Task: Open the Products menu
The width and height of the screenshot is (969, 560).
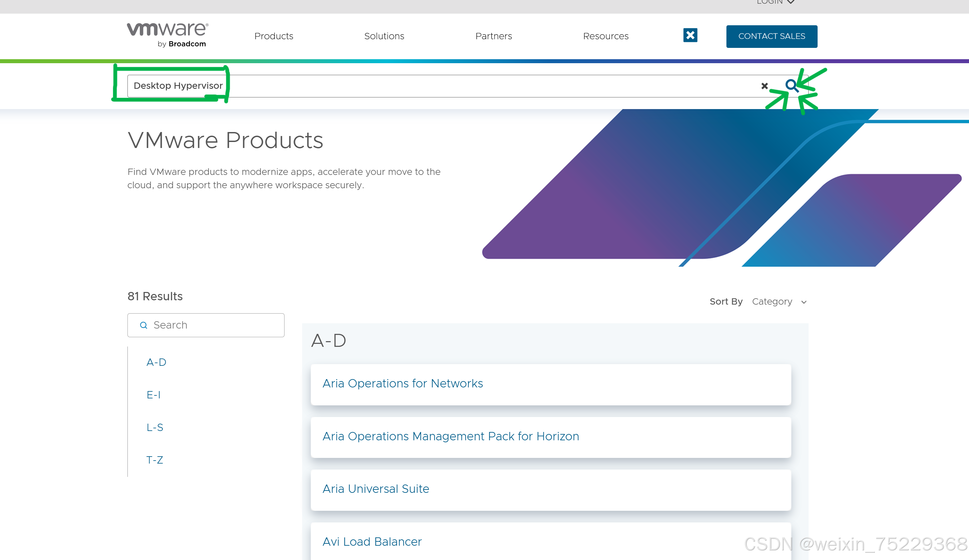Action: point(274,36)
